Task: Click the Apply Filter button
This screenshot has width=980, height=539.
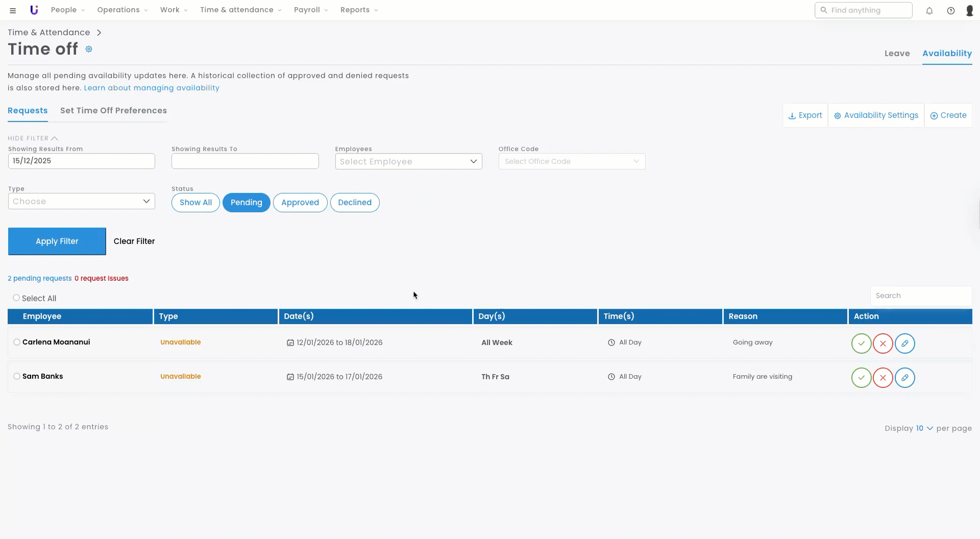Action: 57,241
